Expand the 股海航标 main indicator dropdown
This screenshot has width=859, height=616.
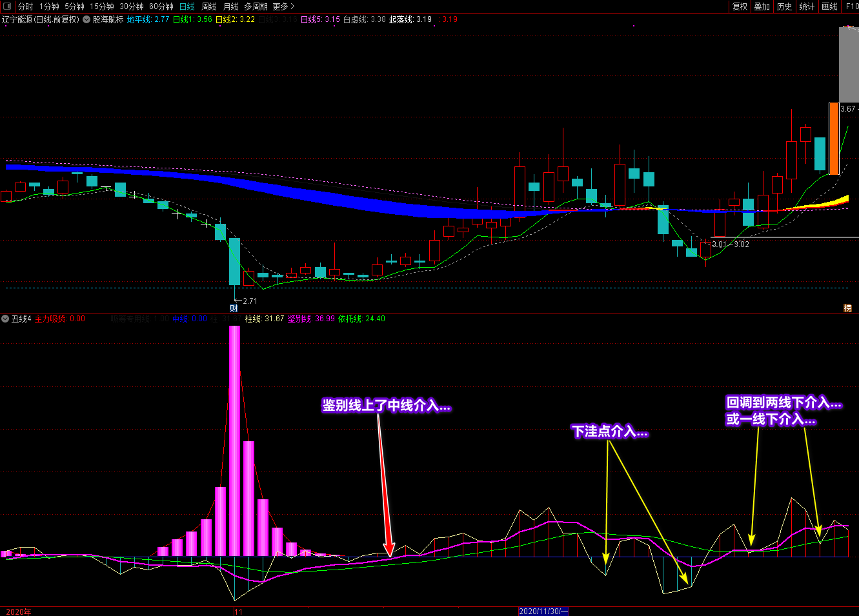click(x=86, y=19)
